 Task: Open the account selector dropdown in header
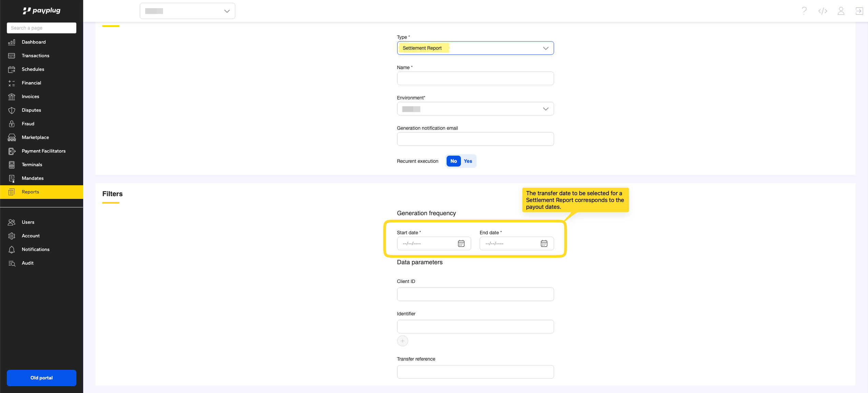pos(187,11)
